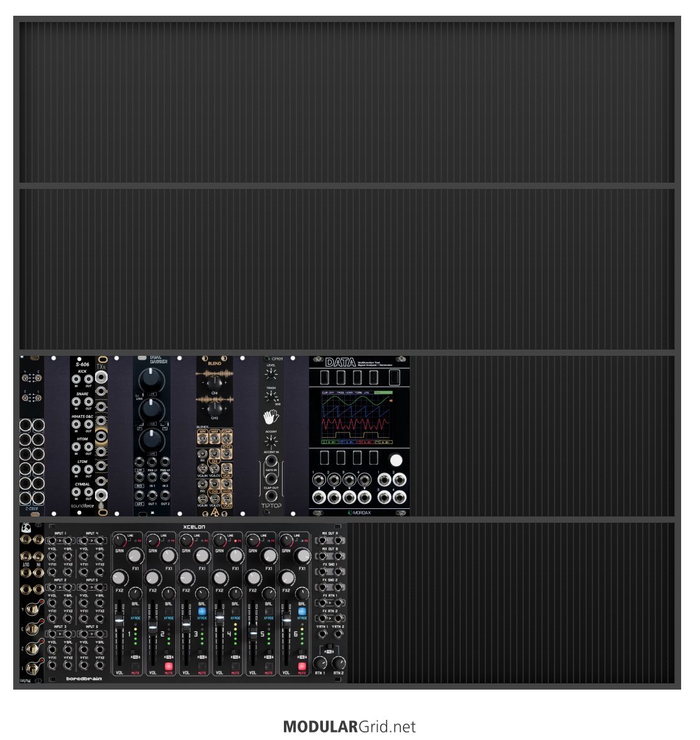
Task: Click the KICK IN jack on S-606
Action: point(76,379)
